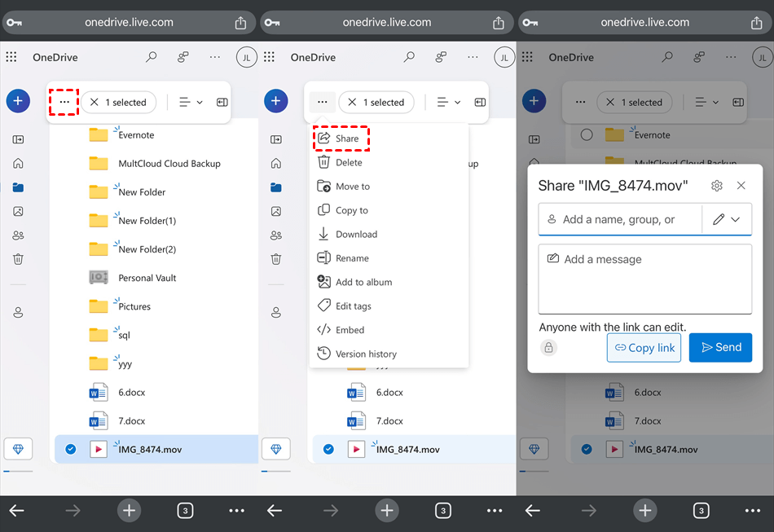Click the Add a message text box
The image size is (774, 532).
point(644,279)
